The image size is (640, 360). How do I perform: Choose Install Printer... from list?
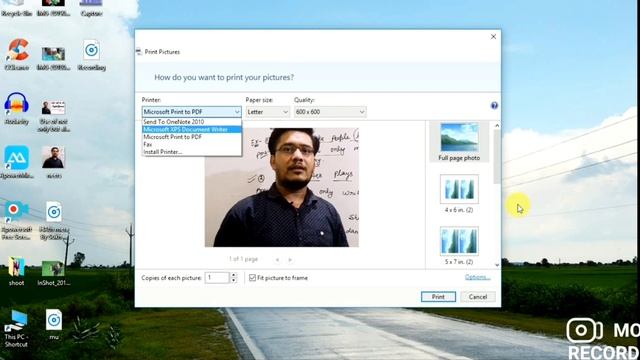(x=191, y=151)
